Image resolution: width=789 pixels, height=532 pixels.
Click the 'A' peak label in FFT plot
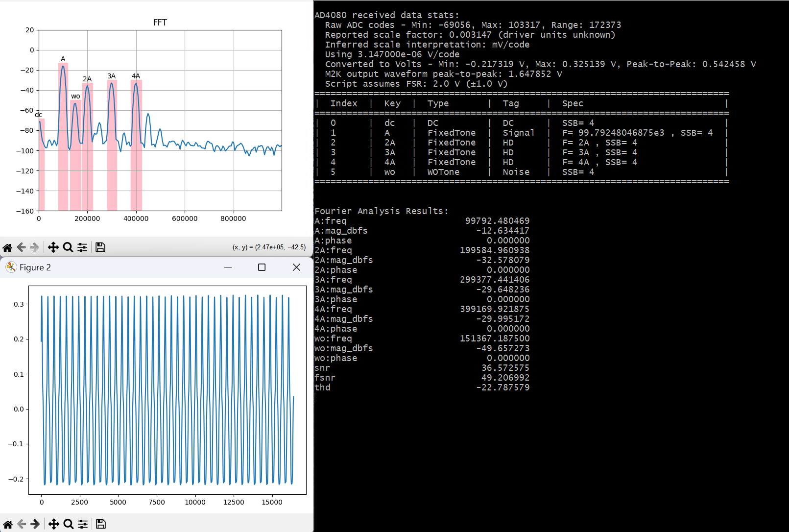(63, 59)
